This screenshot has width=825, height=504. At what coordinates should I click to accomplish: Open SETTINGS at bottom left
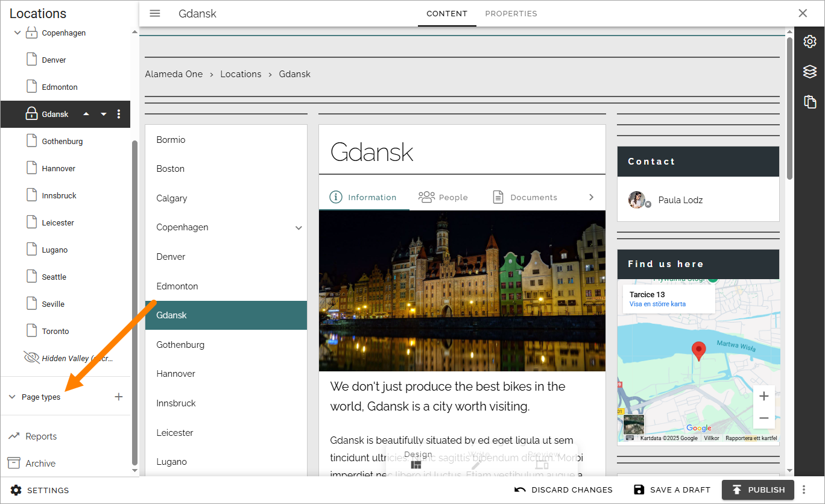pyautogui.click(x=40, y=490)
